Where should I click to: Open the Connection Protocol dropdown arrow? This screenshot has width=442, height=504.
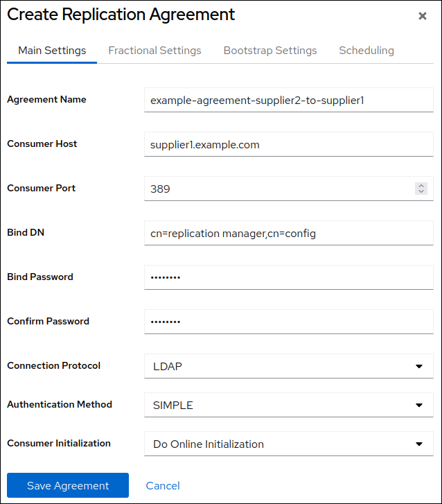click(418, 366)
